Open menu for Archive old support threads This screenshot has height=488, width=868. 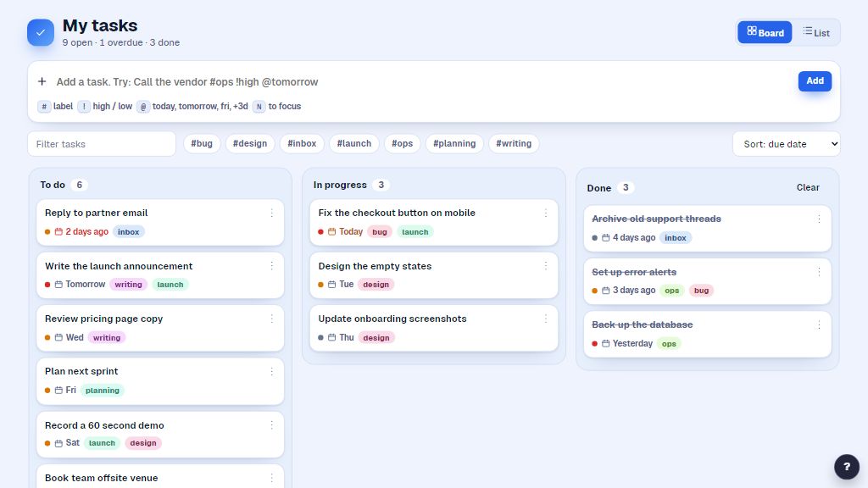coord(819,219)
